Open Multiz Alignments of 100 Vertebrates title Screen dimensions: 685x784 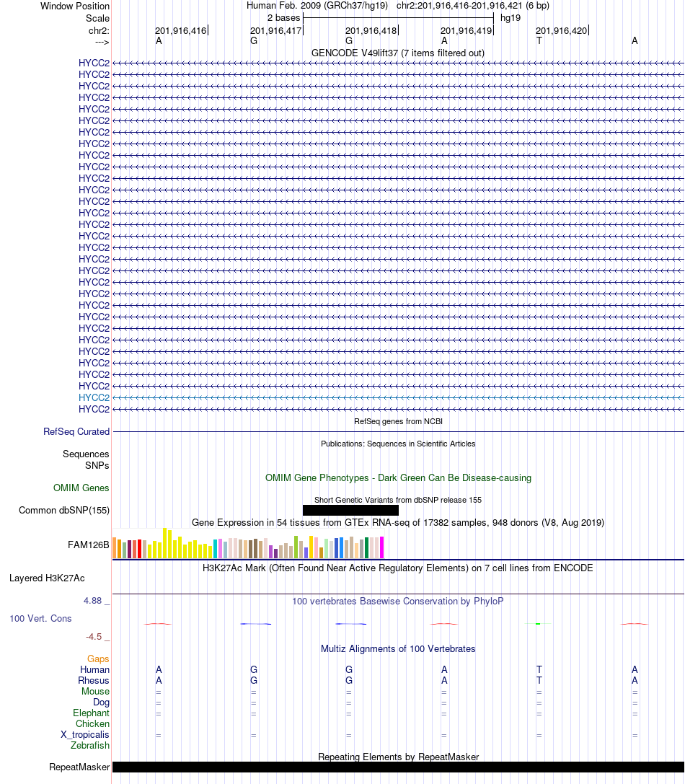point(398,649)
